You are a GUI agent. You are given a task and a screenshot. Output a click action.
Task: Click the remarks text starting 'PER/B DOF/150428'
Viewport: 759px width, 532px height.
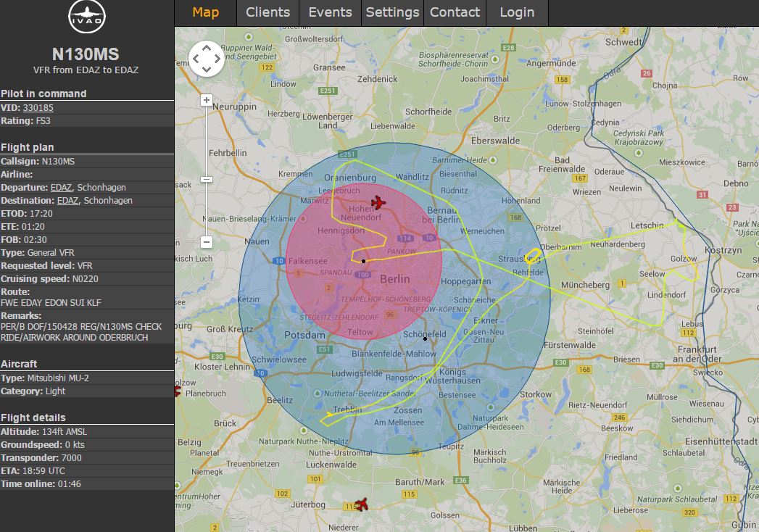(x=81, y=332)
